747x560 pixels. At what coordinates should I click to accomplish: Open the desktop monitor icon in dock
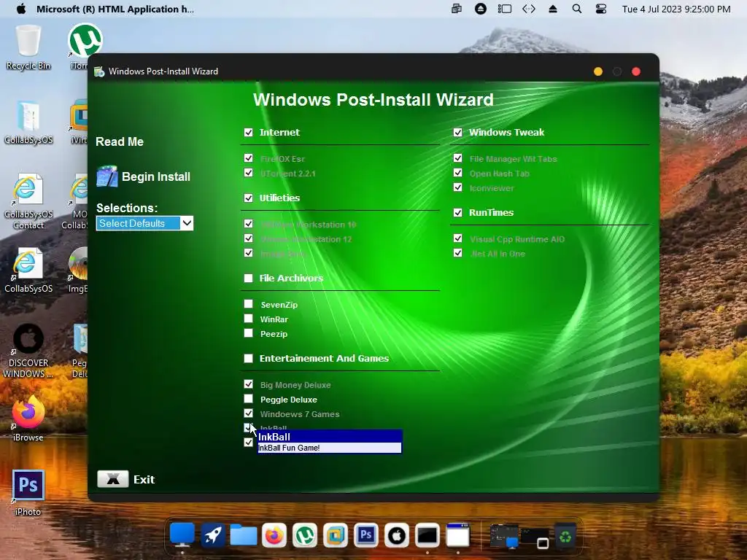[x=182, y=534]
